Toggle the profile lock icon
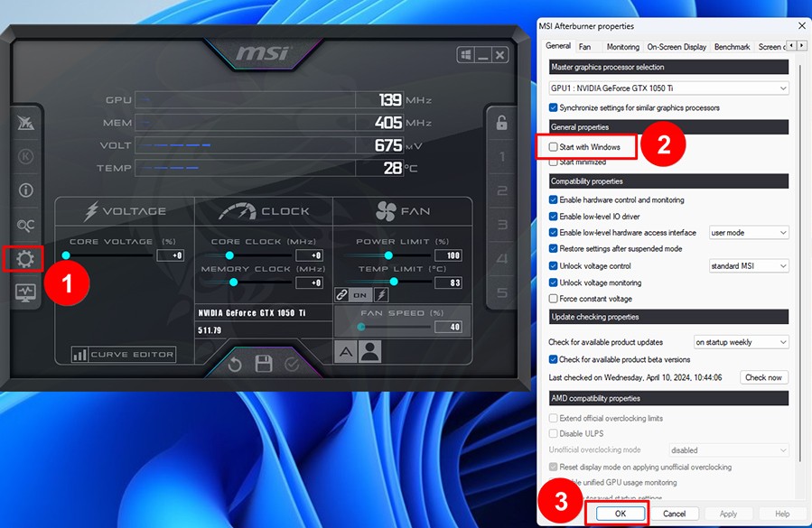The height and width of the screenshot is (528, 812). coord(501,123)
